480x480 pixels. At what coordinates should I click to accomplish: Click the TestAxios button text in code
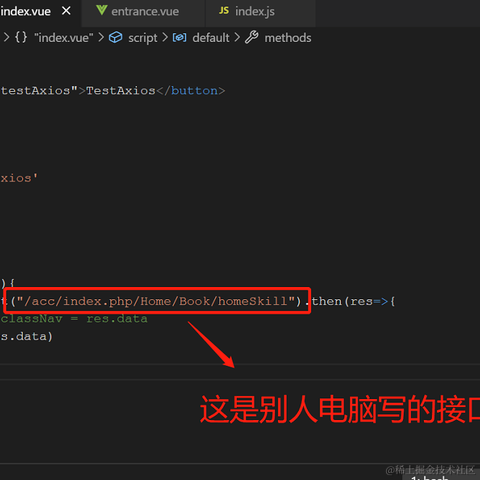tap(121, 91)
